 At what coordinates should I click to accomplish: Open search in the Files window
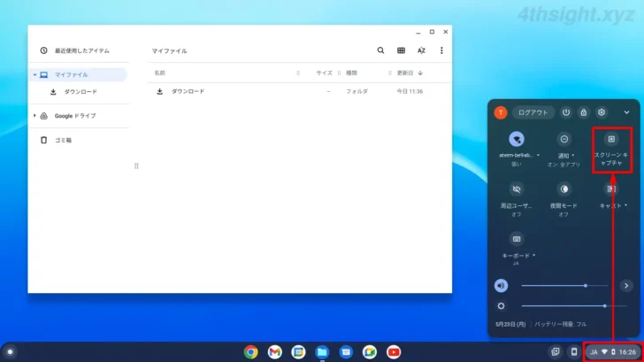coord(380,50)
